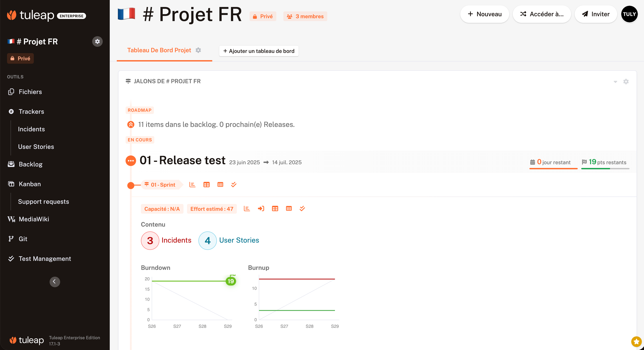Open the Git tool in sidebar

[x=23, y=239]
